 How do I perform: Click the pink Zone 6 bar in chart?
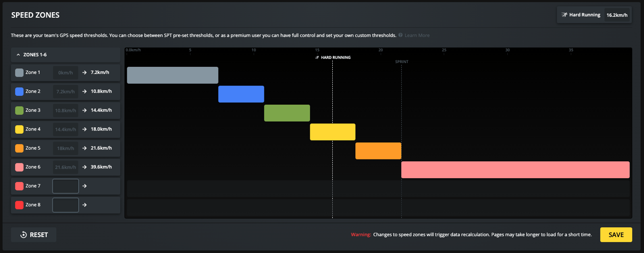[515, 170]
